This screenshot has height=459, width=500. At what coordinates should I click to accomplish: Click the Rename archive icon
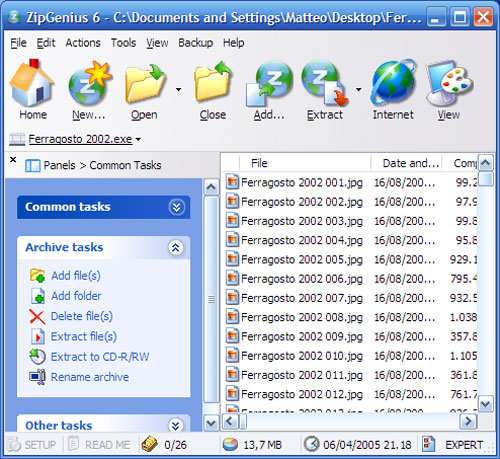click(37, 377)
